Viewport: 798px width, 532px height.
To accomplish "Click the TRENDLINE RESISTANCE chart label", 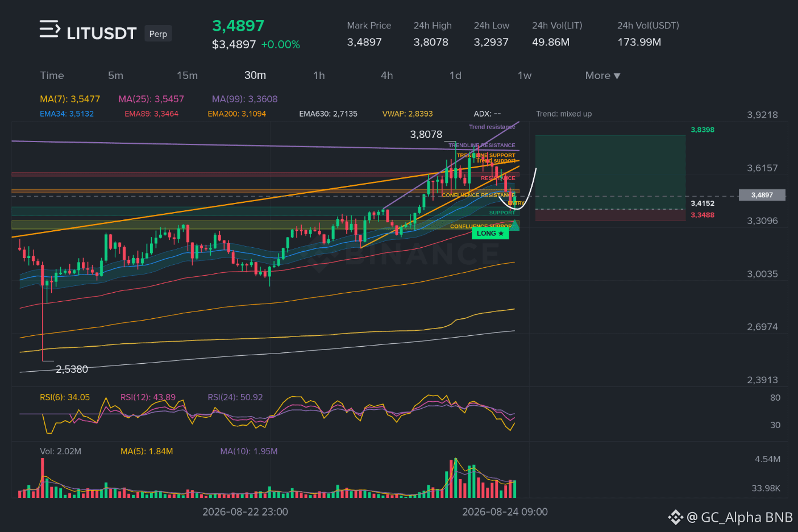I will [482, 146].
